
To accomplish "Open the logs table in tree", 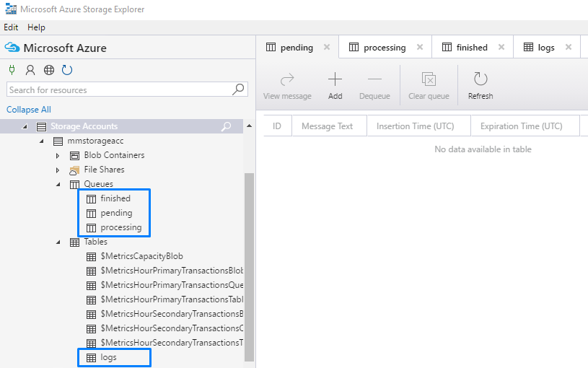I will 108,357.
